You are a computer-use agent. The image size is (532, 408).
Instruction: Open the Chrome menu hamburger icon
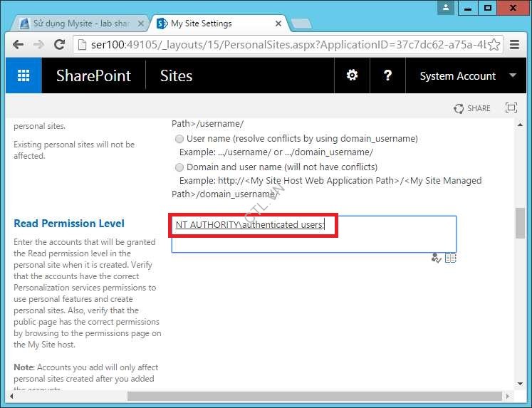pyautogui.click(x=515, y=44)
